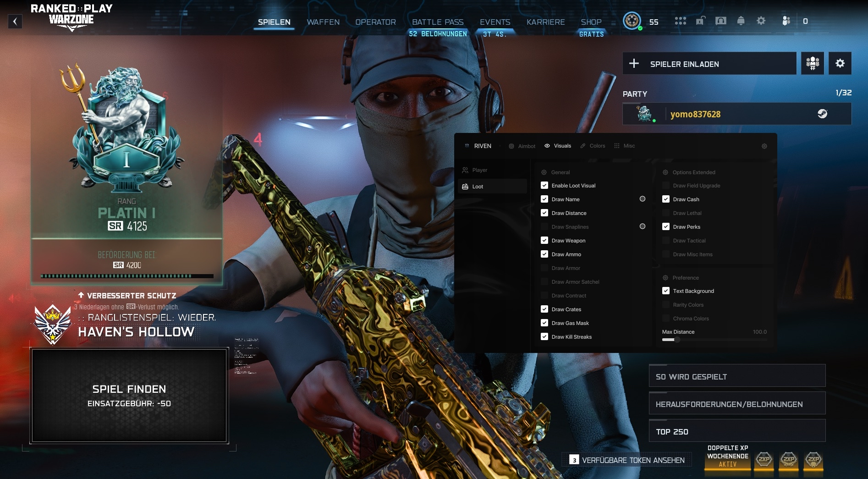Enable the Draw Armor checkbox
868x479 pixels.
(544, 268)
